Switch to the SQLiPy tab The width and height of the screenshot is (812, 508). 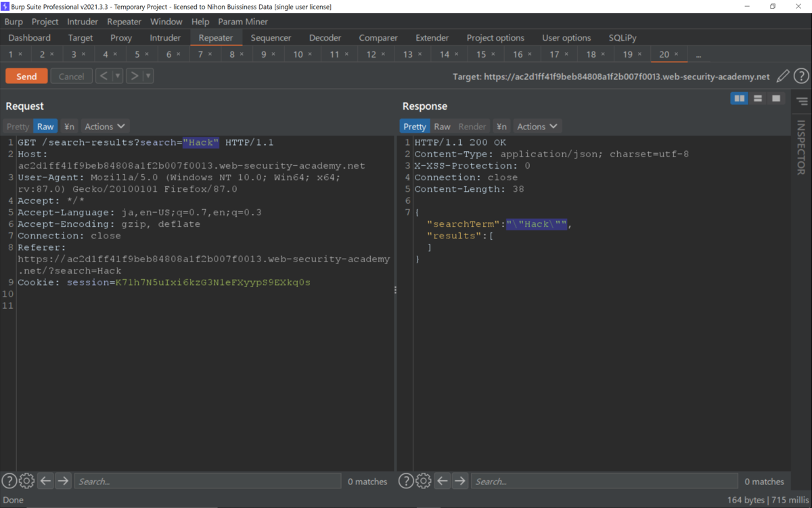point(622,38)
